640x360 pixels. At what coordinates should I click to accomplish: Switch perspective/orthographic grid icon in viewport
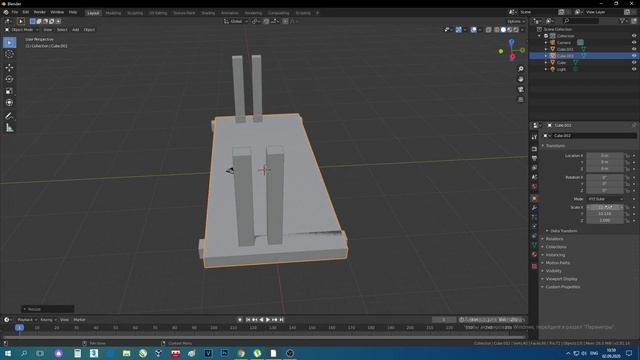(521, 100)
